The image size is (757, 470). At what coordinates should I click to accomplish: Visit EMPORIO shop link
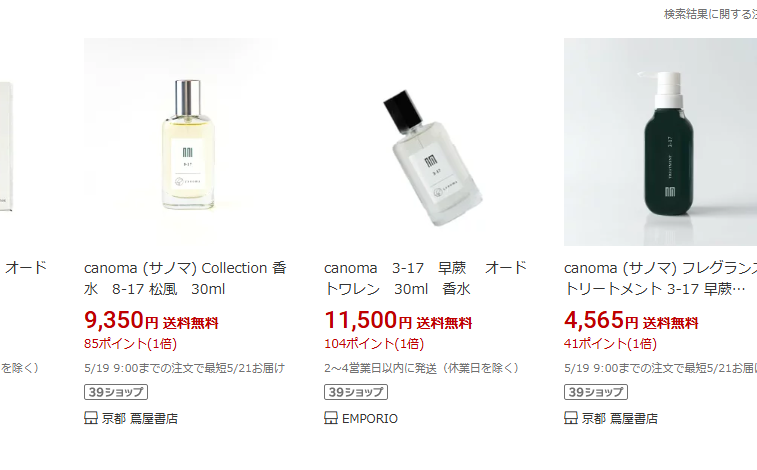point(369,418)
